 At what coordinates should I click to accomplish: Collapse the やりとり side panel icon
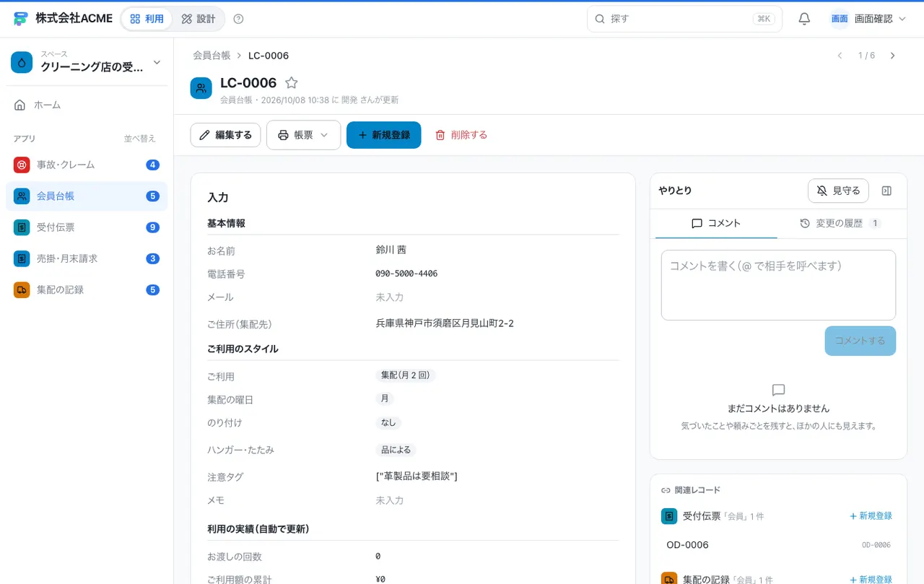pyautogui.click(x=887, y=191)
